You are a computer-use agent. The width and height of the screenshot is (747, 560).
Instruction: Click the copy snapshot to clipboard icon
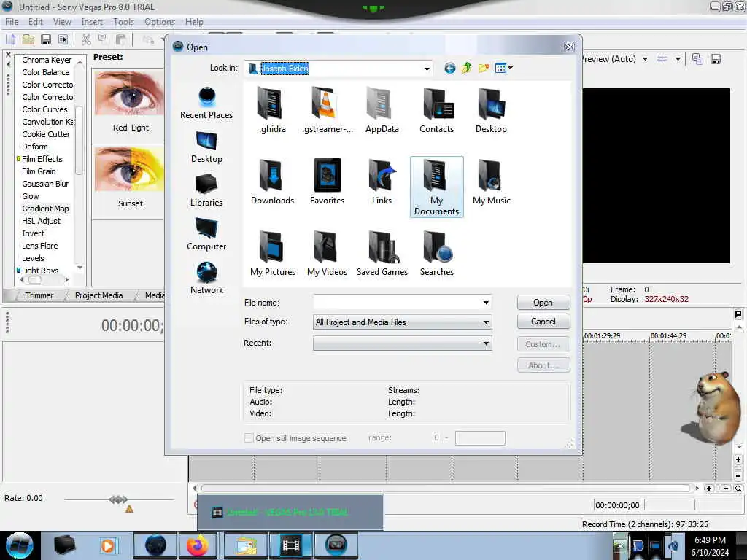697,59
